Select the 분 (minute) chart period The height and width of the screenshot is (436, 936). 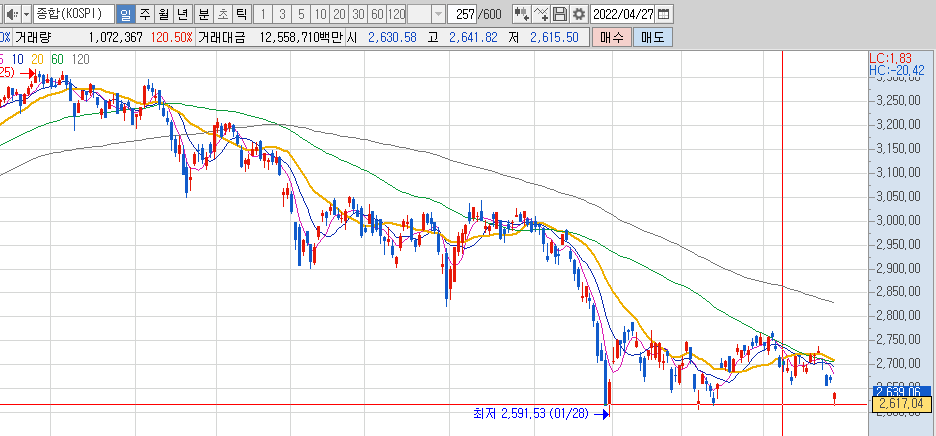204,13
